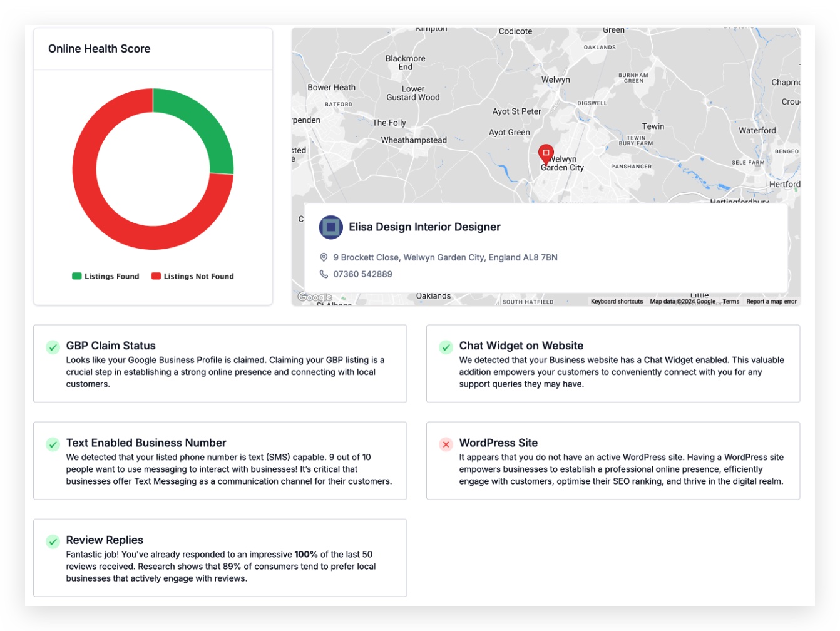Screen dimensions: 840x631
Task: Click the Blackmore End map label
Action: (405, 63)
